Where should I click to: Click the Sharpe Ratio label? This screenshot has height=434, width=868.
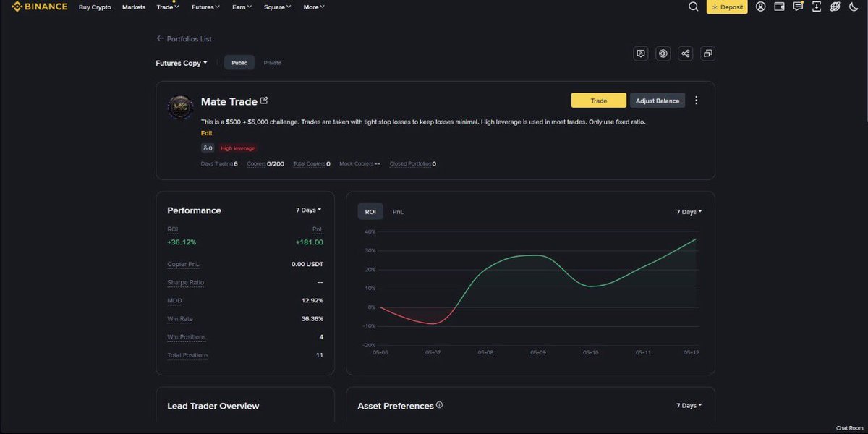185,282
